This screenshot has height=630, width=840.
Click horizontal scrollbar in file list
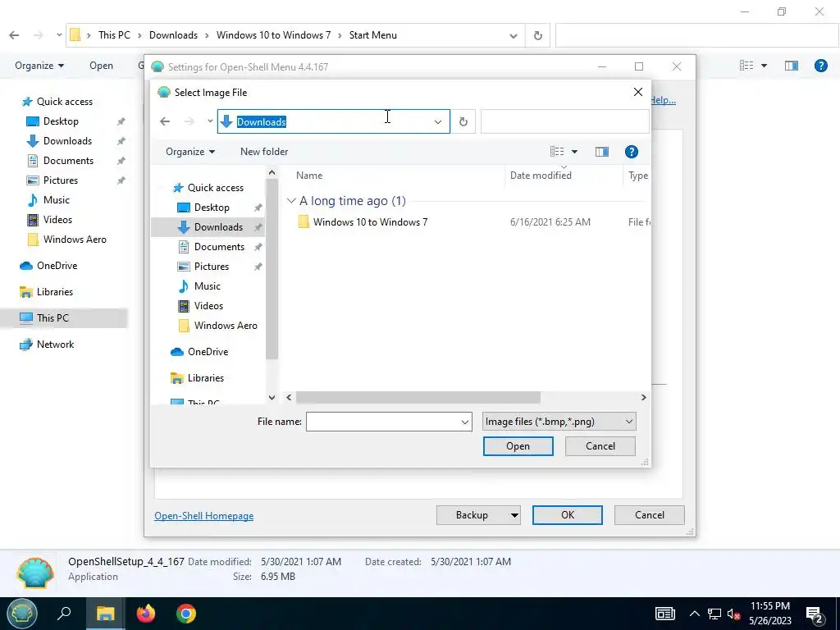click(x=418, y=398)
